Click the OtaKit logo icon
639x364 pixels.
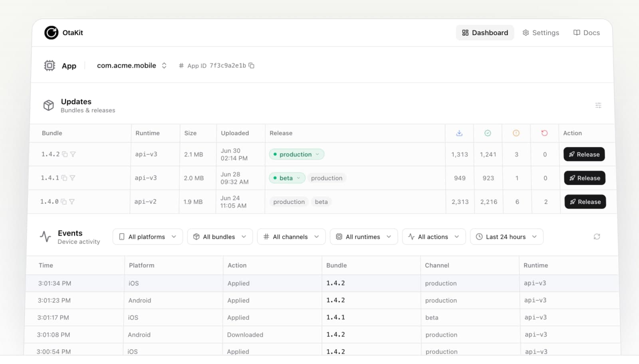click(x=51, y=33)
